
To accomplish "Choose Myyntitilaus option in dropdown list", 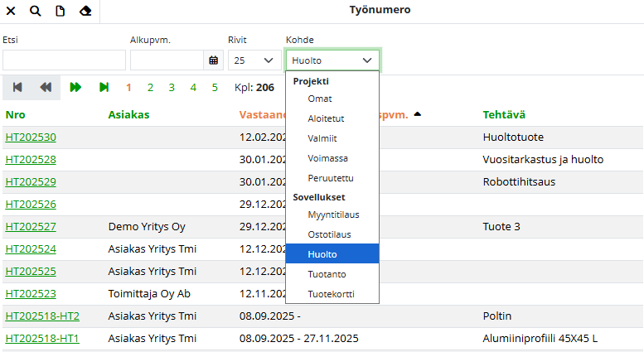I will 333,215.
